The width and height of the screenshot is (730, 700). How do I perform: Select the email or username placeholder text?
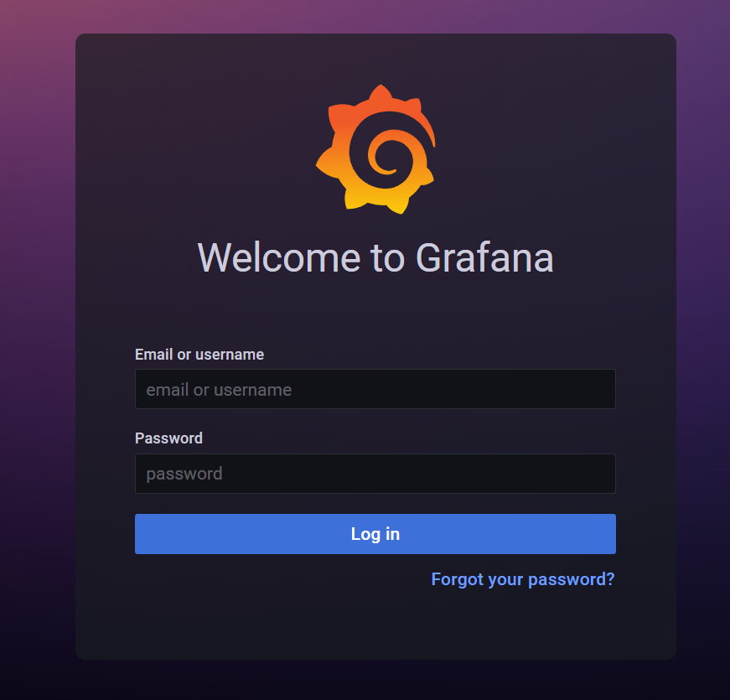[x=219, y=390]
